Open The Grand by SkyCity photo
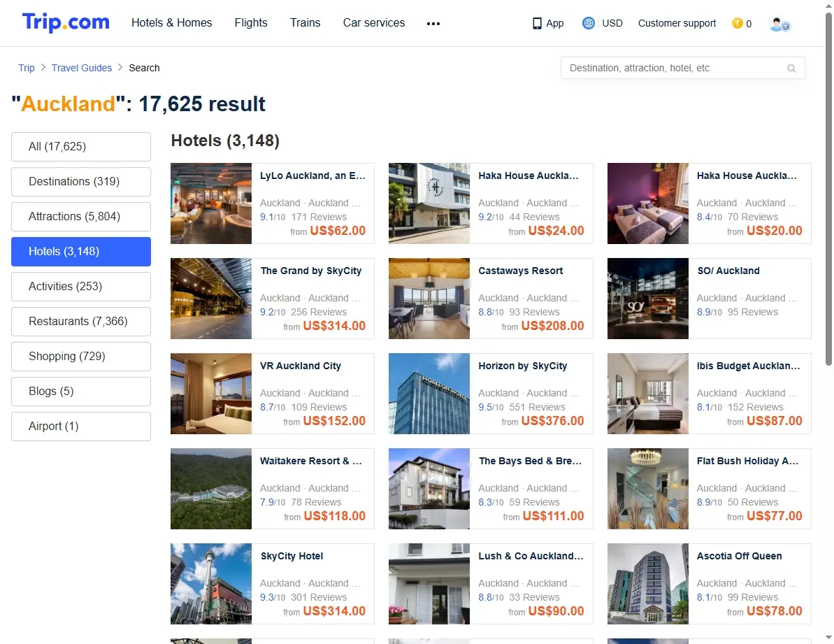Viewport: 834px width, 644px height. point(211,299)
